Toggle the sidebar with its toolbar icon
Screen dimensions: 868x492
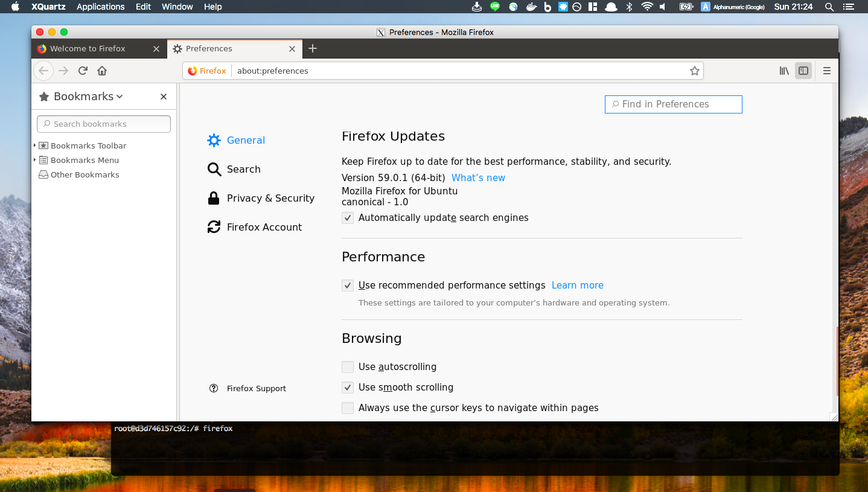(803, 71)
